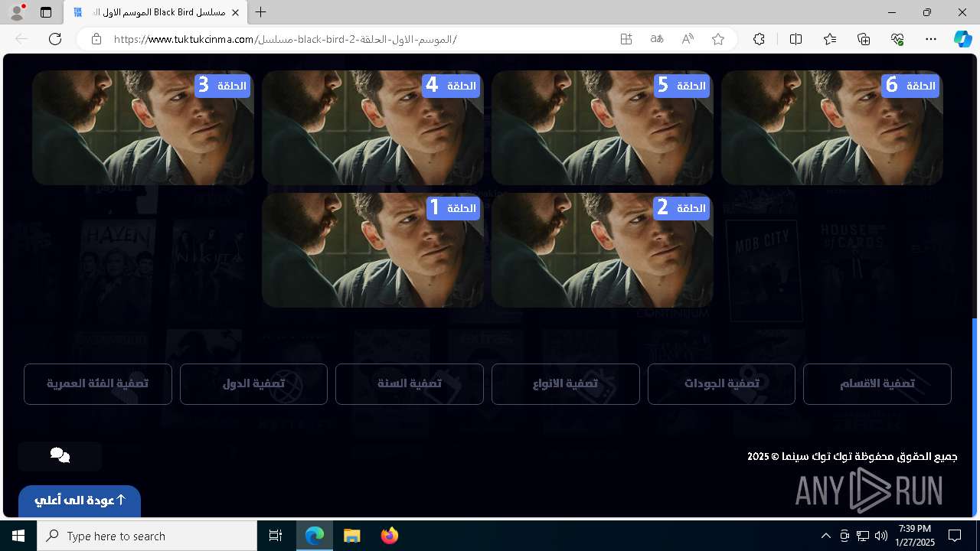
Task: View site information lock icon
Action: click(x=96, y=39)
